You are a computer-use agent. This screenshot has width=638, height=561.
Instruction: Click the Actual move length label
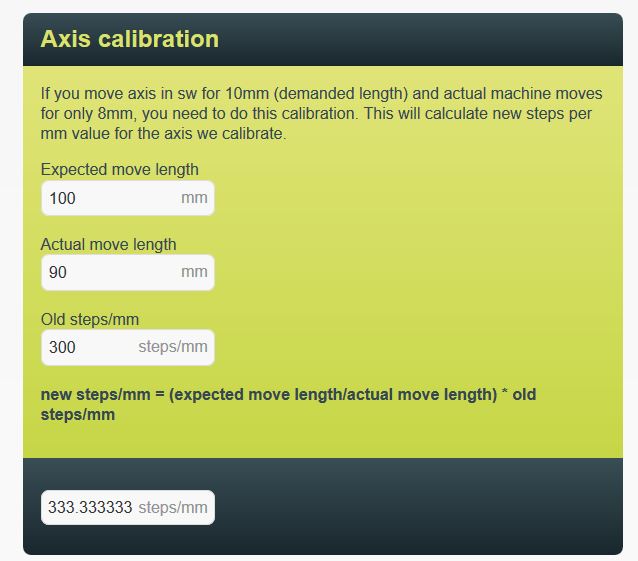[x=108, y=244]
